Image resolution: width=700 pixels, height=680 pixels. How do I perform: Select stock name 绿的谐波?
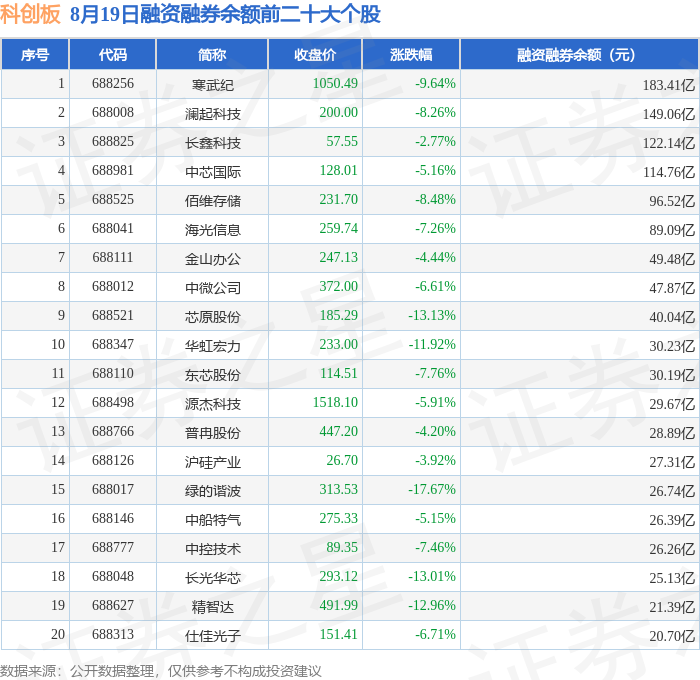(x=212, y=491)
